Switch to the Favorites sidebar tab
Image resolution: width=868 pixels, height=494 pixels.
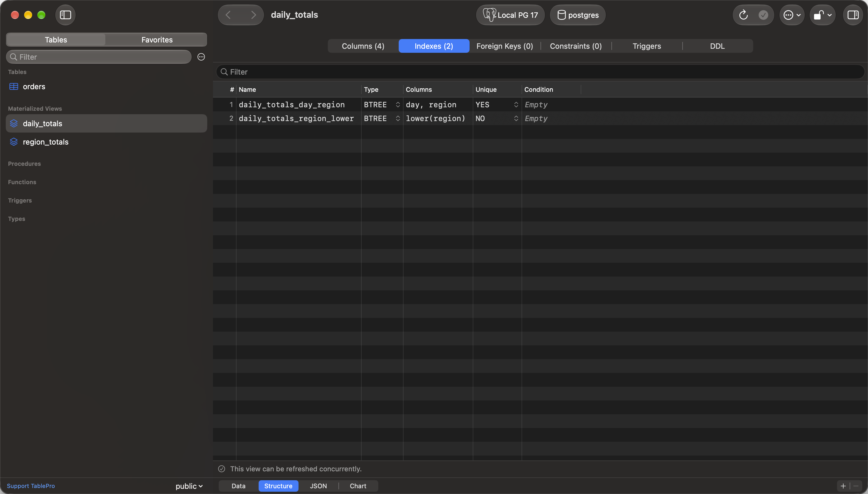coord(157,40)
